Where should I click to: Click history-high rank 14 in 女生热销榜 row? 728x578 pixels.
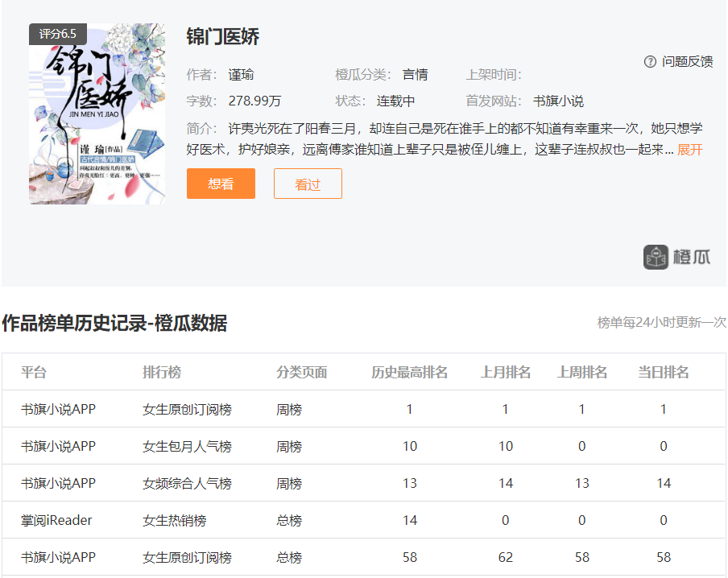click(x=410, y=520)
